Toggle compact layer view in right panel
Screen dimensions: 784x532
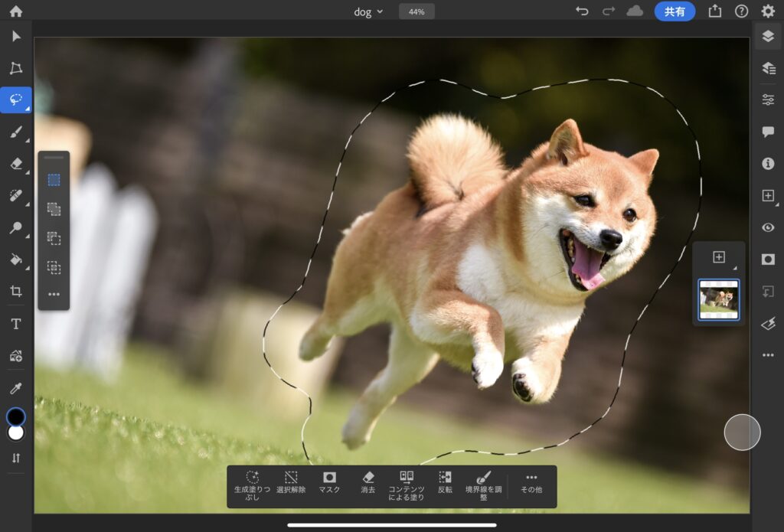click(x=768, y=36)
